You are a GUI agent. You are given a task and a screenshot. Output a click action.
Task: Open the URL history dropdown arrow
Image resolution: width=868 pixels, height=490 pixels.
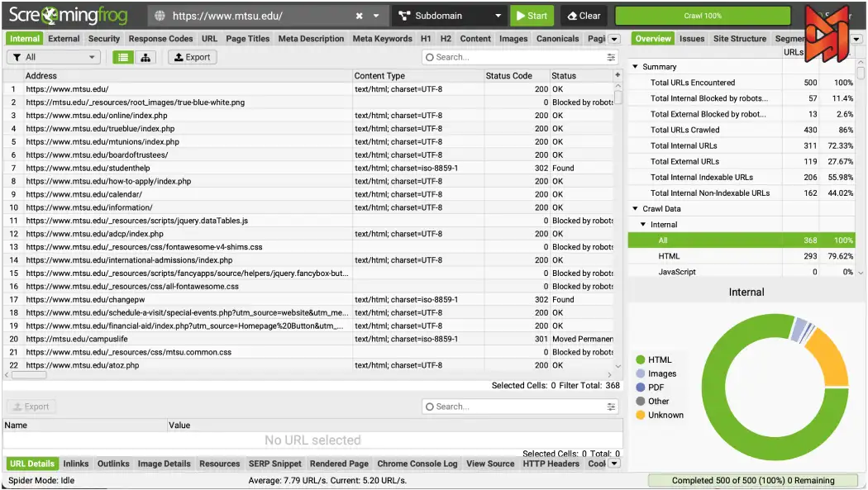pos(376,16)
